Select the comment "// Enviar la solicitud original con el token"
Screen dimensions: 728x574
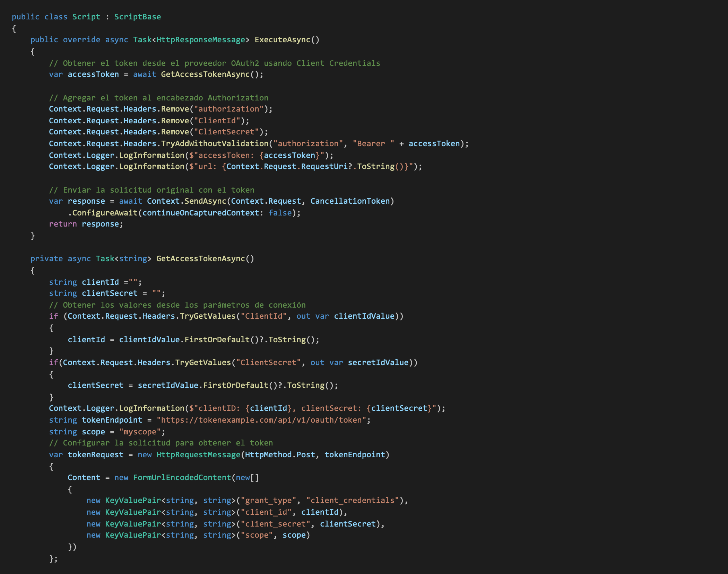tap(152, 190)
